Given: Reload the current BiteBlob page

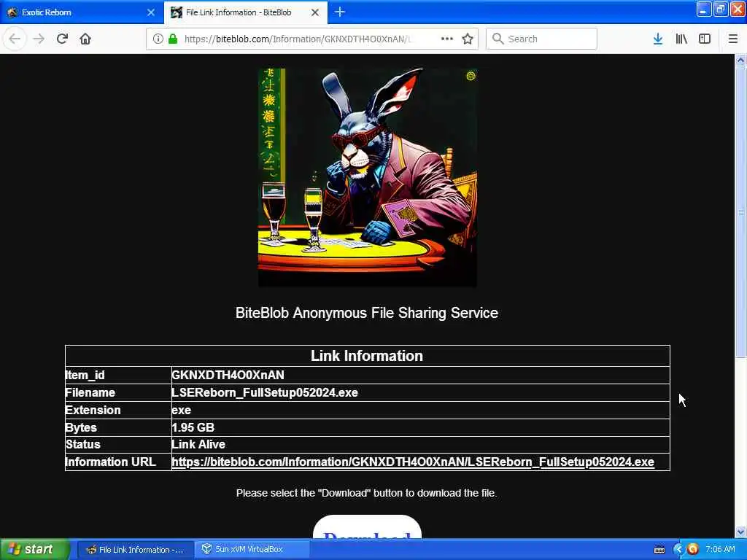Looking at the screenshot, I should click(63, 39).
